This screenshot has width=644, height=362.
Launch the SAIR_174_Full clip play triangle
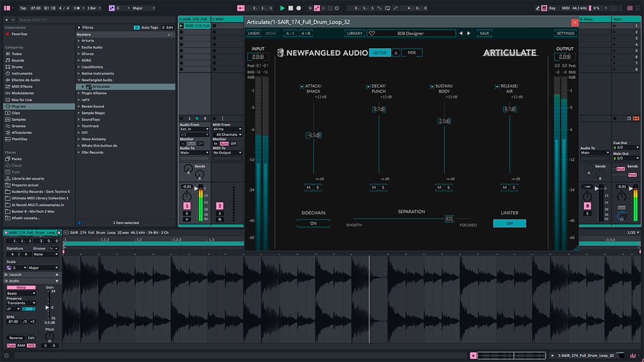182,26
